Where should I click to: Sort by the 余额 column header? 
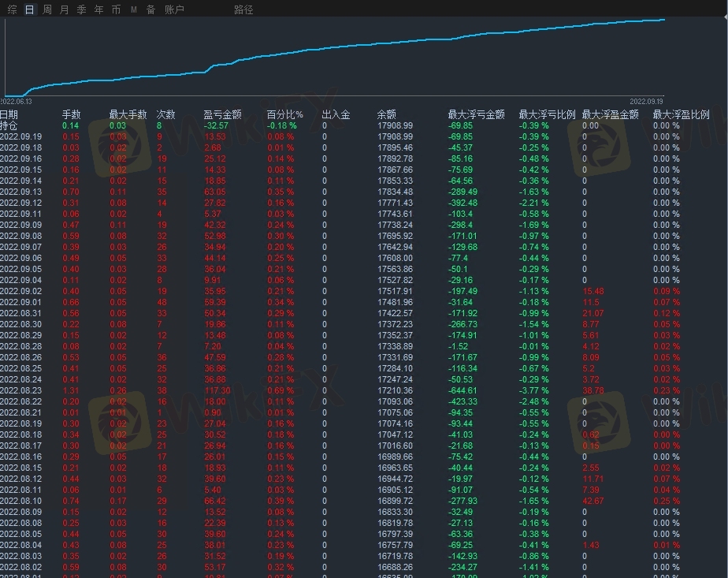[386, 114]
